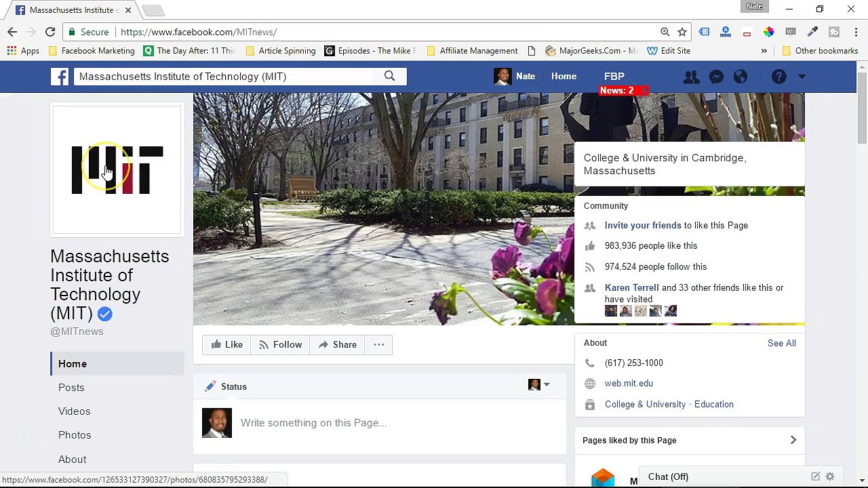This screenshot has width=868, height=488.
Task: Click the address bar URL
Action: click(198, 32)
